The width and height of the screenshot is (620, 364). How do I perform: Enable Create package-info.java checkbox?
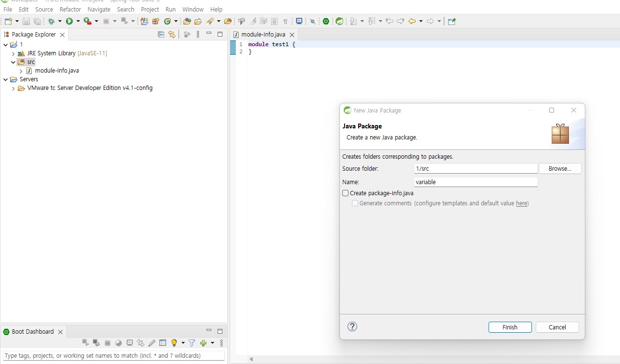[x=345, y=193]
